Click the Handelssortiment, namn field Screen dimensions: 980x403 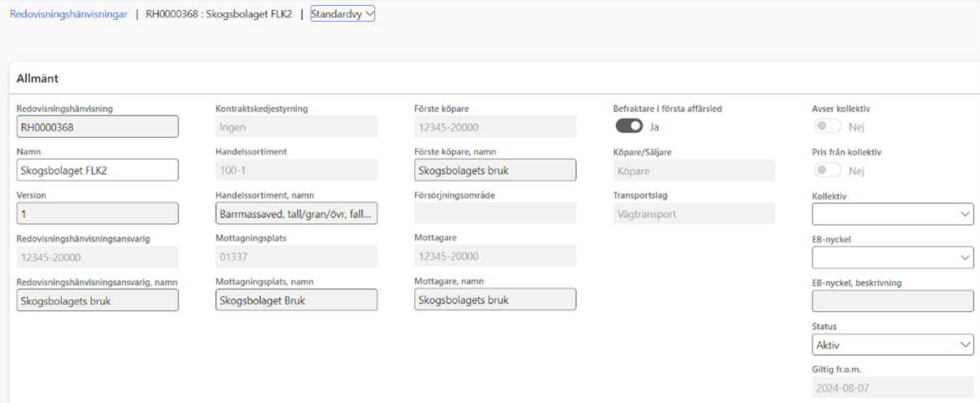click(296, 213)
